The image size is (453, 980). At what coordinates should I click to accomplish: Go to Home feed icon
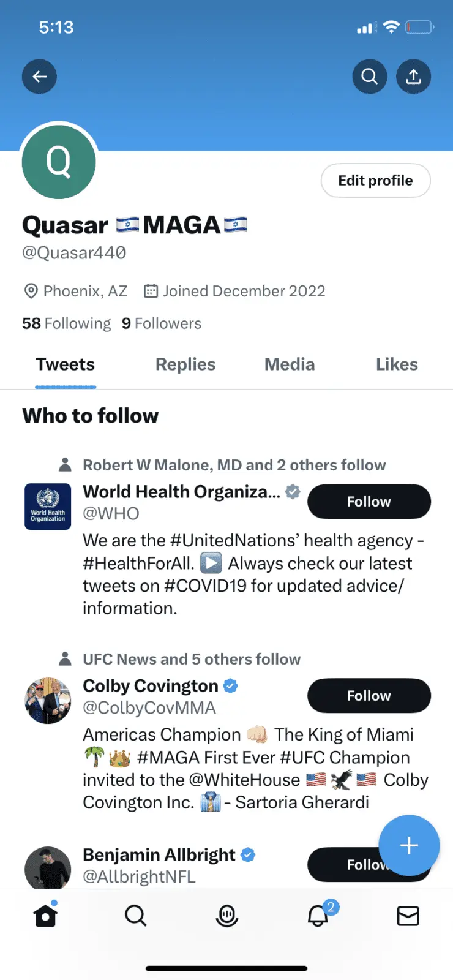coord(45,916)
